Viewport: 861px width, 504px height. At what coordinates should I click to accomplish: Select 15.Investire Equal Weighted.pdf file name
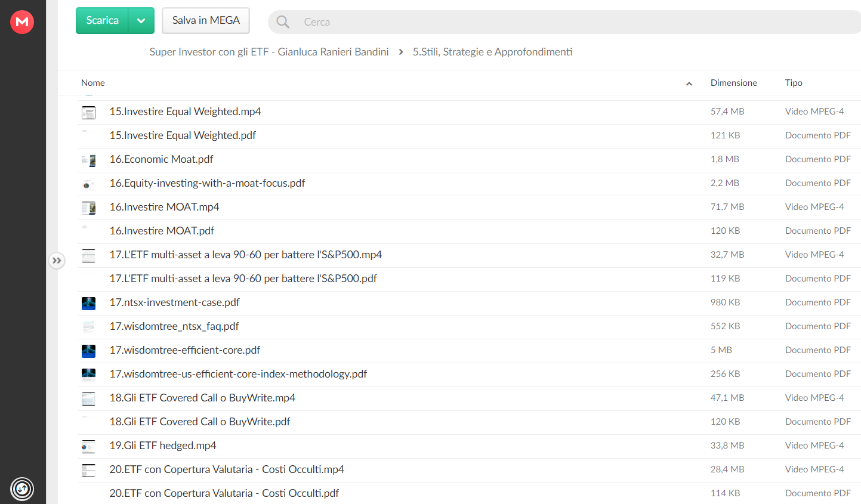pos(183,135)
